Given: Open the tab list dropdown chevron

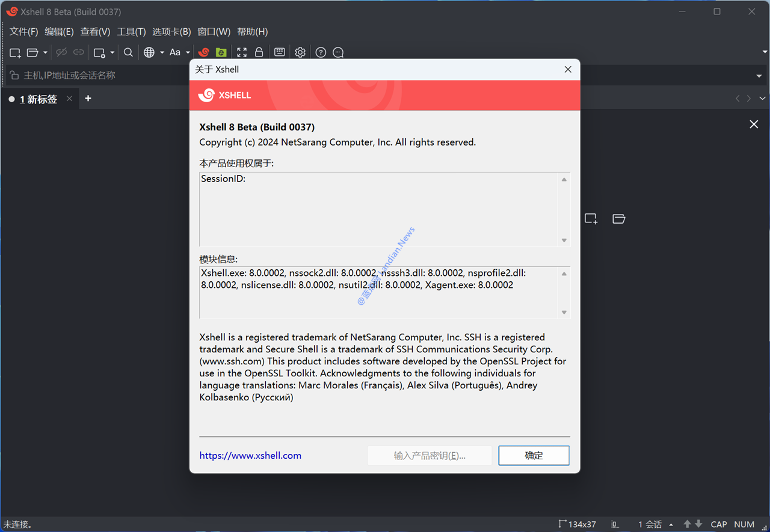Looking at the screenshot, I should pyautogui.click(x=763, y=99).
